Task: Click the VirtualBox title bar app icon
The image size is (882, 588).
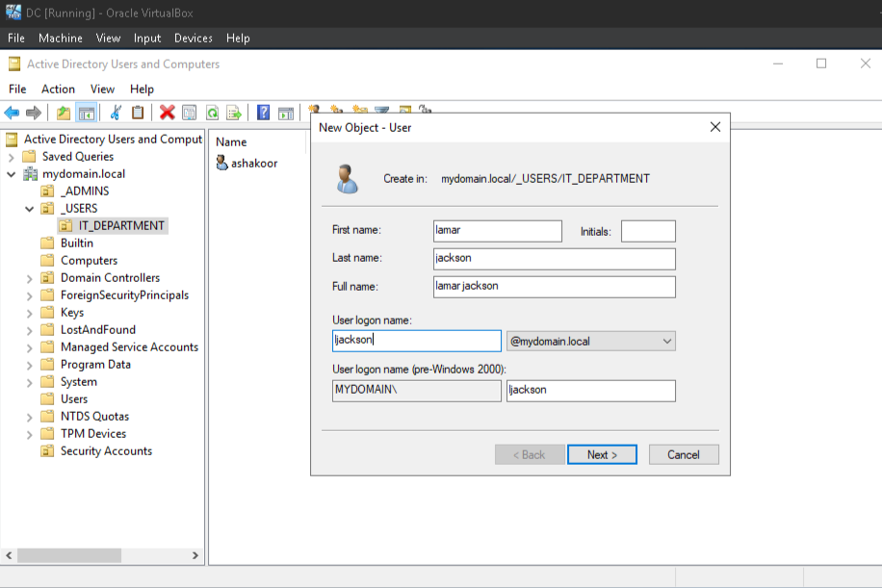Action: click(13, 12)
